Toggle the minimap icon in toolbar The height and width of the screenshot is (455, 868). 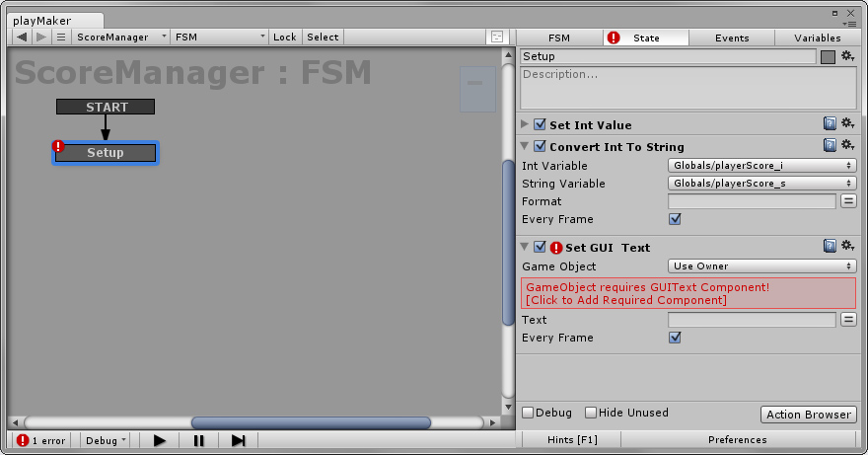click(497, 38)
